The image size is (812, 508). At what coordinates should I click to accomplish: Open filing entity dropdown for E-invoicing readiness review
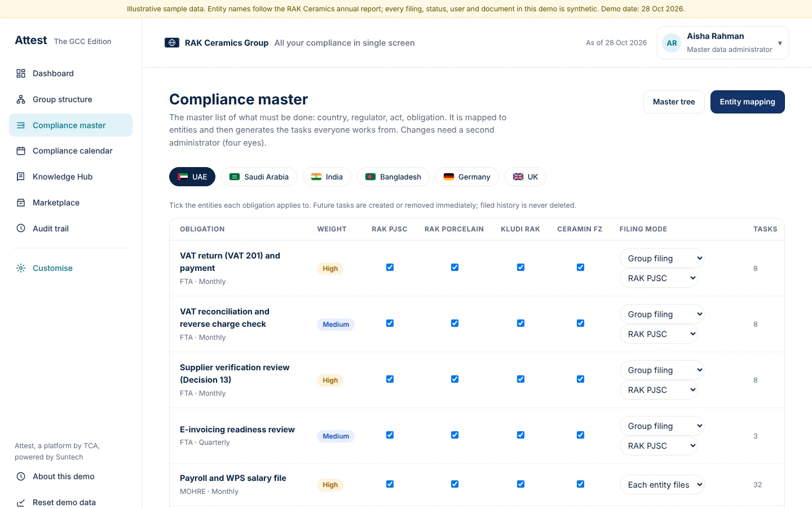click(659, 446)
